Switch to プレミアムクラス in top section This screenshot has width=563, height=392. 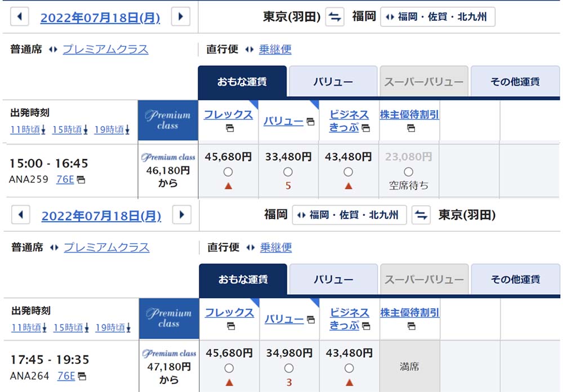click(106, 49)
